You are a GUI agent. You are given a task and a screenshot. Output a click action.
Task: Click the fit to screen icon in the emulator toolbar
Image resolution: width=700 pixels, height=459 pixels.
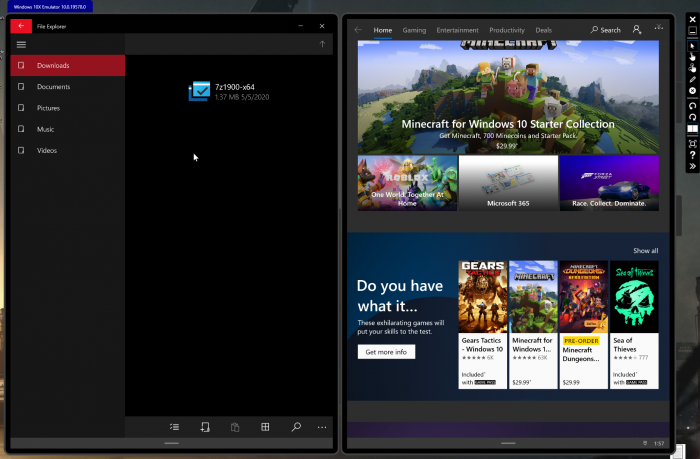(692, 144)
